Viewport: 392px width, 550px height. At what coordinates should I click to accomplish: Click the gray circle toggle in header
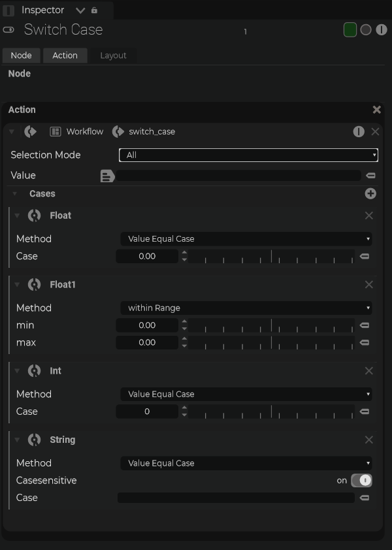[x=366, y=30]
